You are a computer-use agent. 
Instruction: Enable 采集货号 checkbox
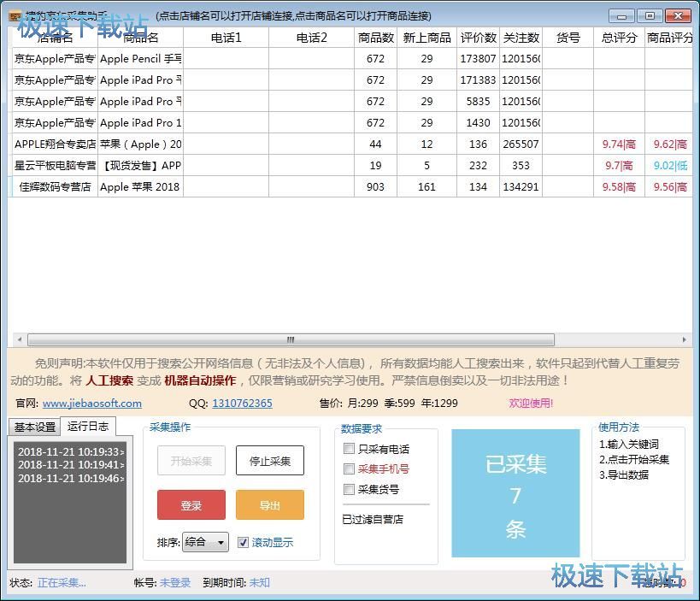pos(349,489)
